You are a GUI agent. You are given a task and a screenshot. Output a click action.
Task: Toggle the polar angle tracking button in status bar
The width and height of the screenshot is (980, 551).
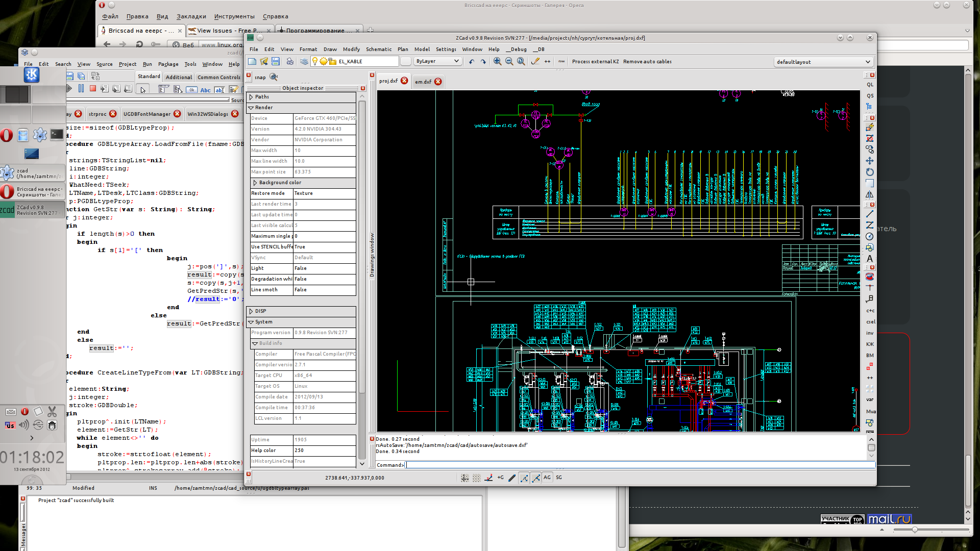point(488,478)
